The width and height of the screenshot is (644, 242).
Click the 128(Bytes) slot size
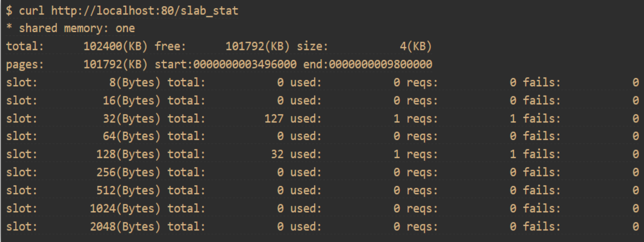(128, 155)
